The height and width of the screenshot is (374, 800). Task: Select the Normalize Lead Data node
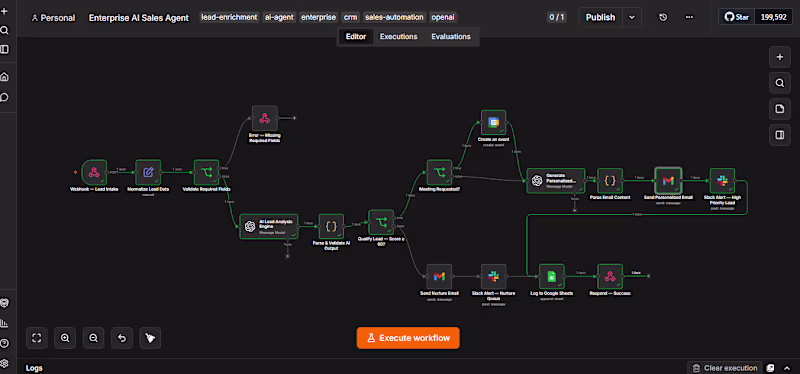pyautogui.click(x=148, y=172)
